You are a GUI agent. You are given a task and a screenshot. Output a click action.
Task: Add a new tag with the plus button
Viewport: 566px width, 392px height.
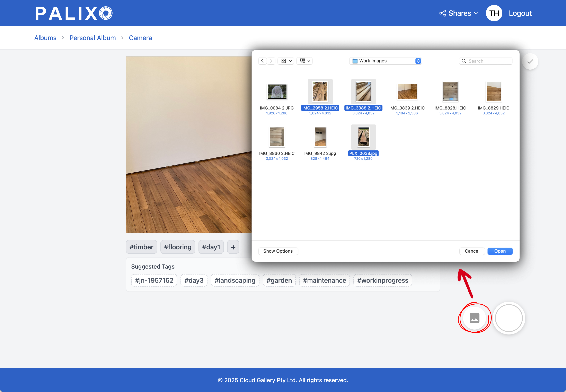click(x=233, y=247)
